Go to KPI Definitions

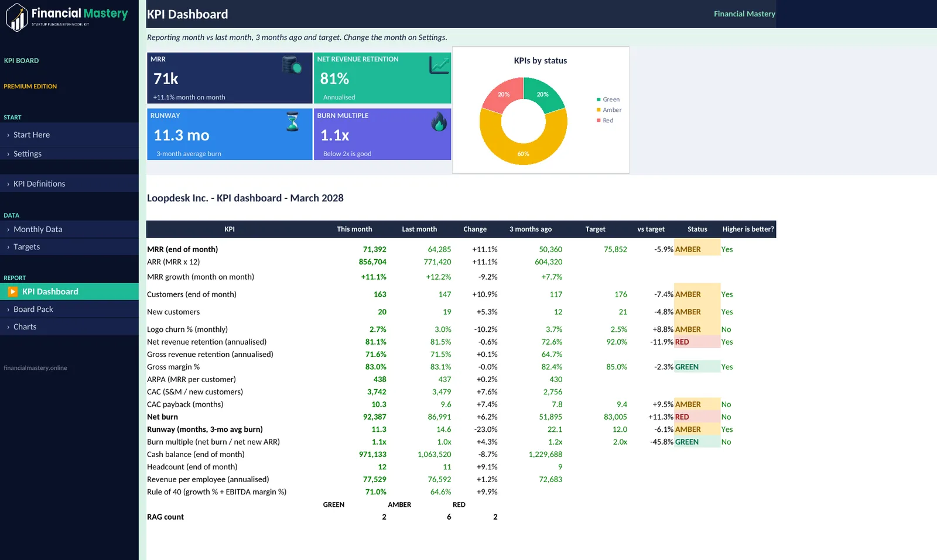tap(69, 184)
